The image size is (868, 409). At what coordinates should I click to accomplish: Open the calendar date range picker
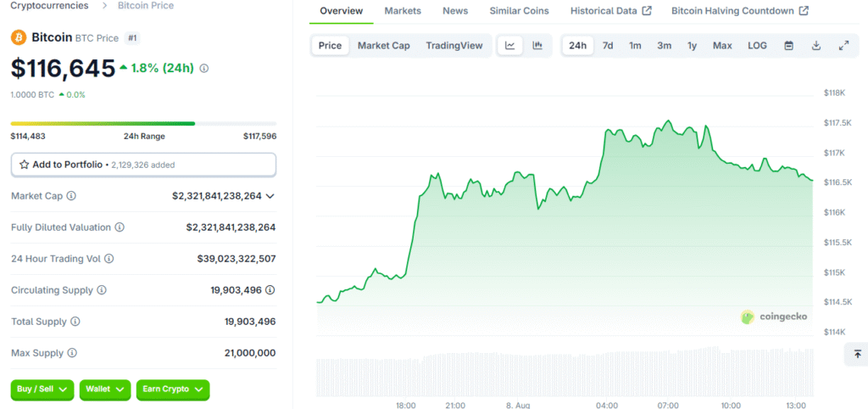click(x=788, y=45)
